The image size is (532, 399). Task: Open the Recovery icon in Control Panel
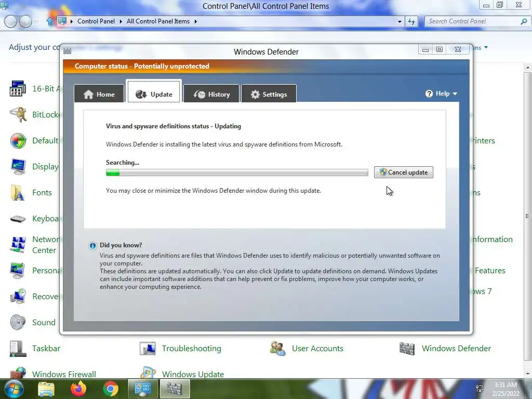point(18,297)
